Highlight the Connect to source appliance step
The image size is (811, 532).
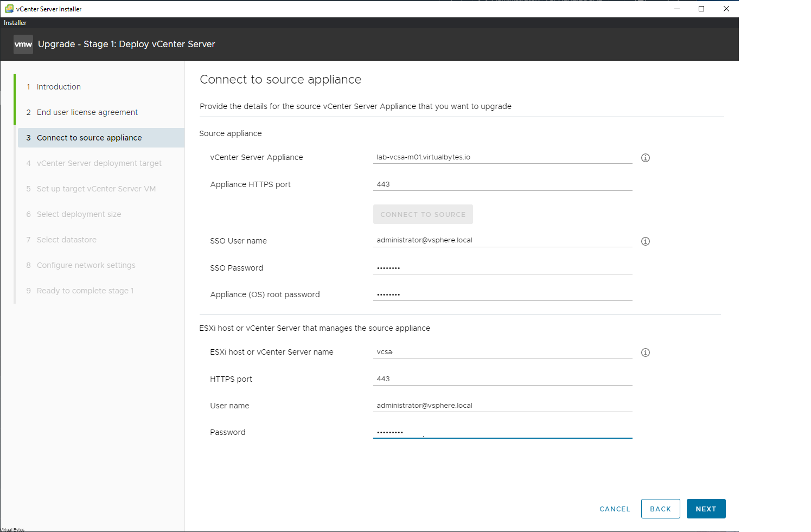tap(88, 137)
